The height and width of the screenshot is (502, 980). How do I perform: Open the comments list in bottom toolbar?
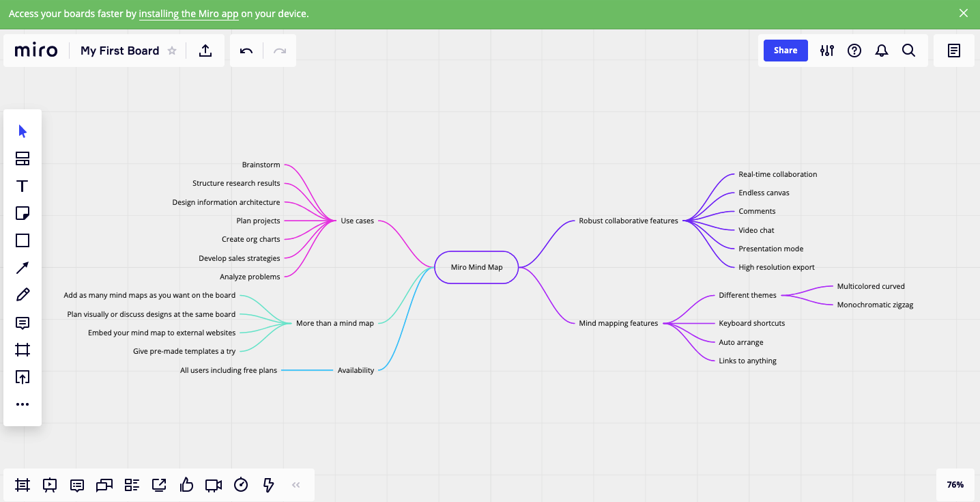(x=77, y=485)
